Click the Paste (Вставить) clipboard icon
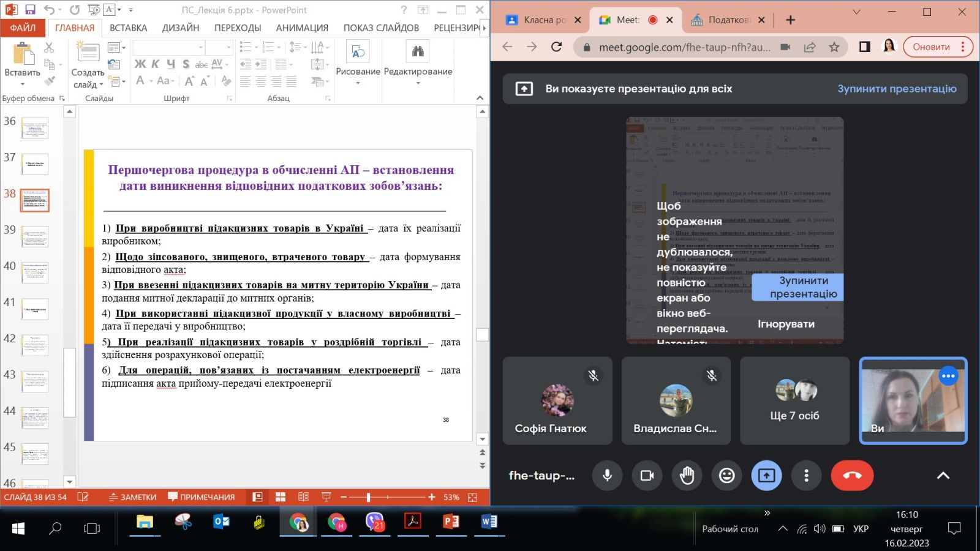Image resolution: width=980 pixels, height=551 pixels. point(23,56)
